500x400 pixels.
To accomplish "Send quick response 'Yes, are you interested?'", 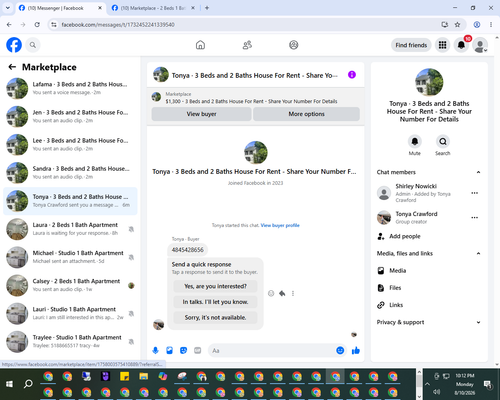I will pyautogui.click(x=215, y=286).
